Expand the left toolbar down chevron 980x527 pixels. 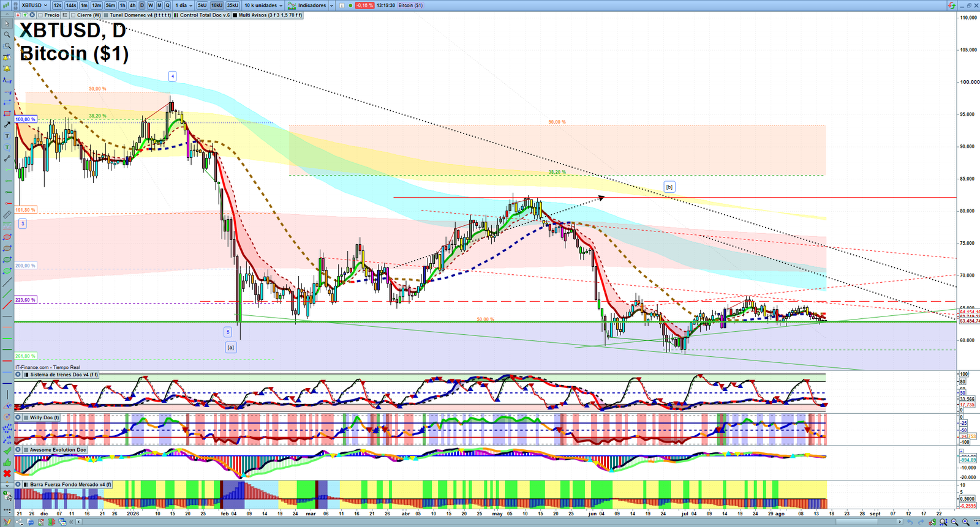point(7,485)
